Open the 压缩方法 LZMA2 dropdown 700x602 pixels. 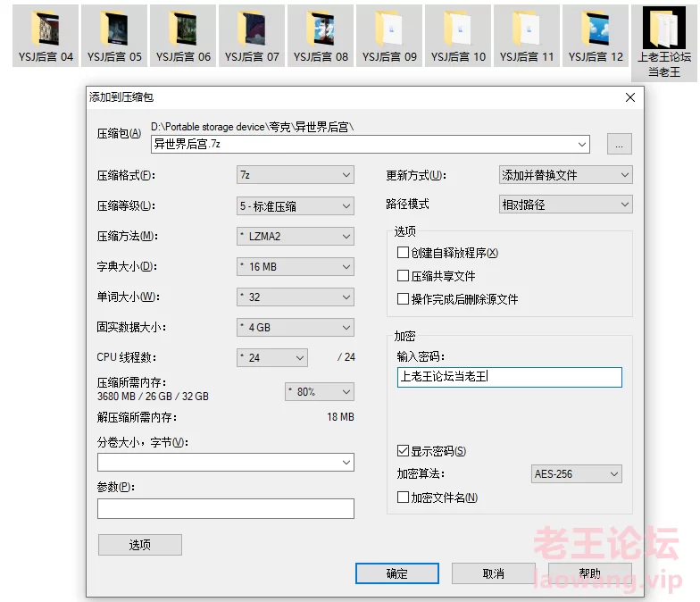[x=295, y=236]
